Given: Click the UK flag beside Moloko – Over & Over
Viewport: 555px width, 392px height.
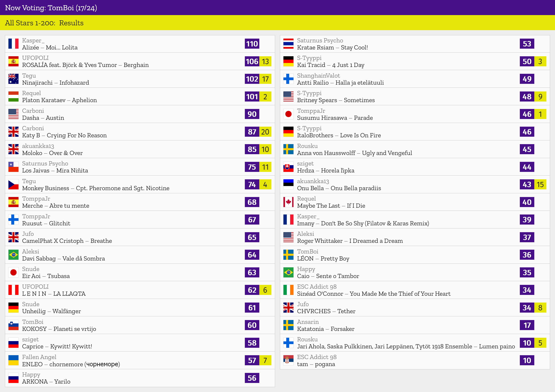Looking at the screenshot, I should (13, 149).
